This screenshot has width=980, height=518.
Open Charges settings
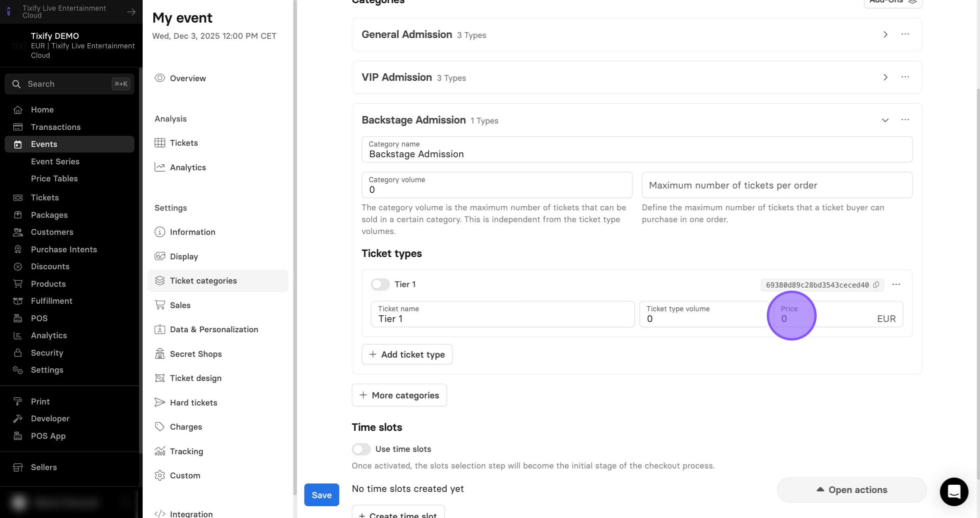(218, 427)
